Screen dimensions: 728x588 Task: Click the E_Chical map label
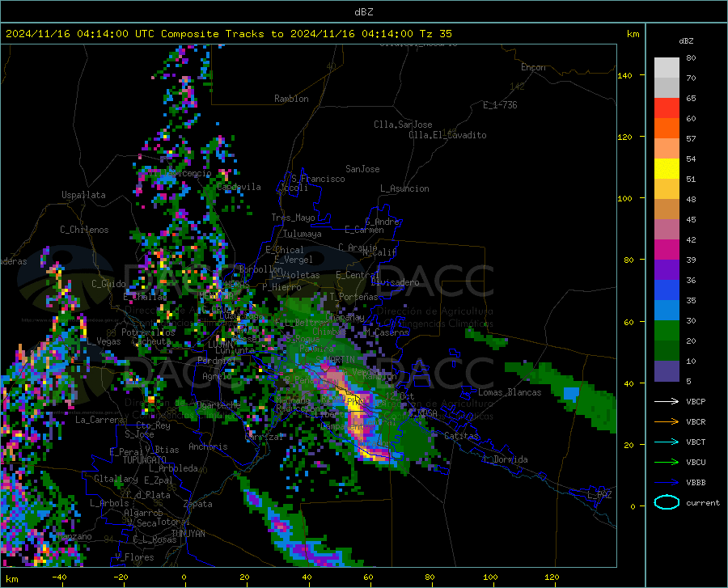(x=285, y=250)
